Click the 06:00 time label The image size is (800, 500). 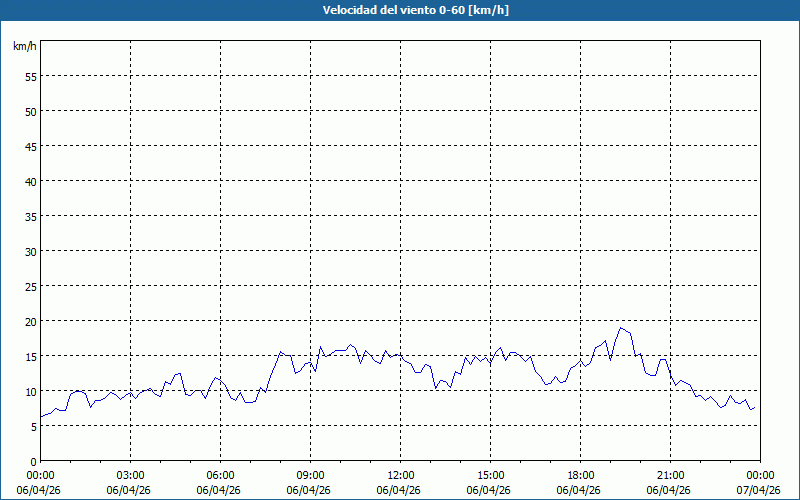pyautogui.click(x=220, y=475)
